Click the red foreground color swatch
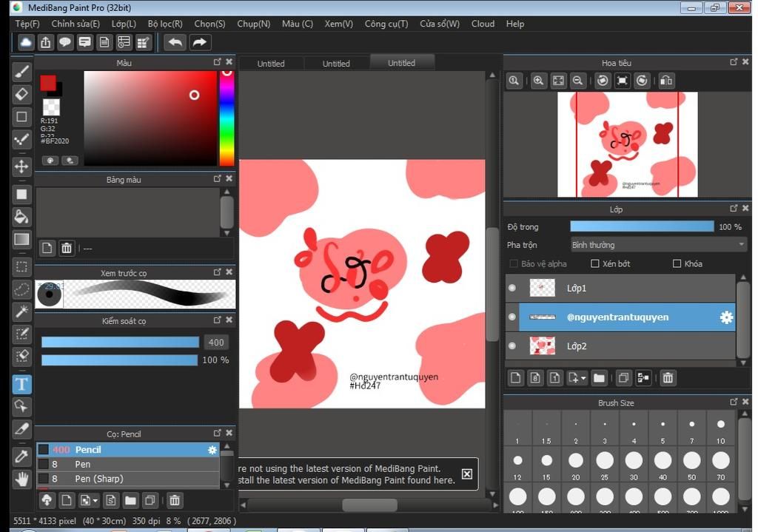 pos(48,83)
